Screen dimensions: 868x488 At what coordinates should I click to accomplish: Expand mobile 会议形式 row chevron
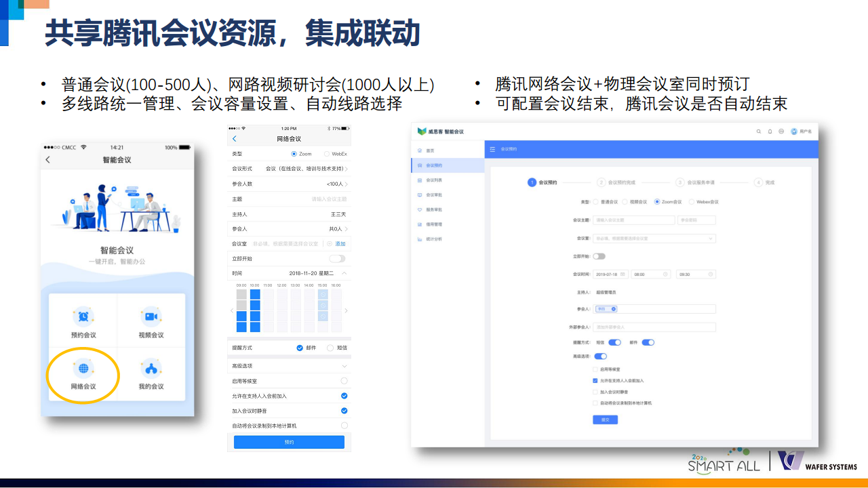pos(346,169)
